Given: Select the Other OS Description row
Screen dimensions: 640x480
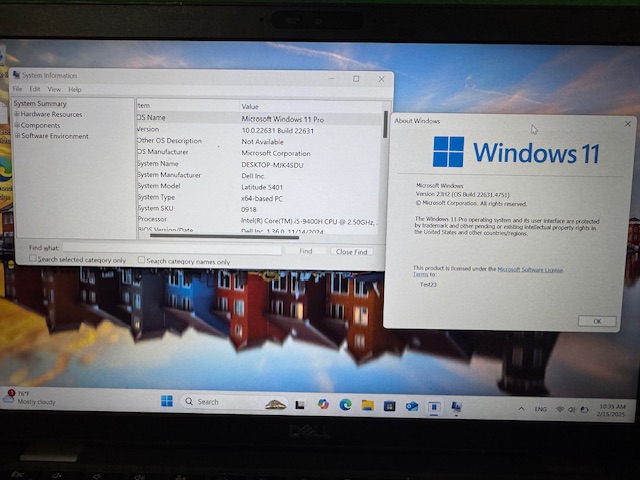Looking at the screenshot, I should coord(259,141).
